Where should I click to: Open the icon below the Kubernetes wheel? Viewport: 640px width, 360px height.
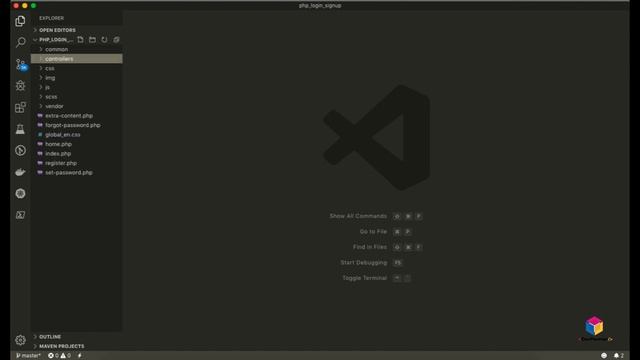point(20,215)
